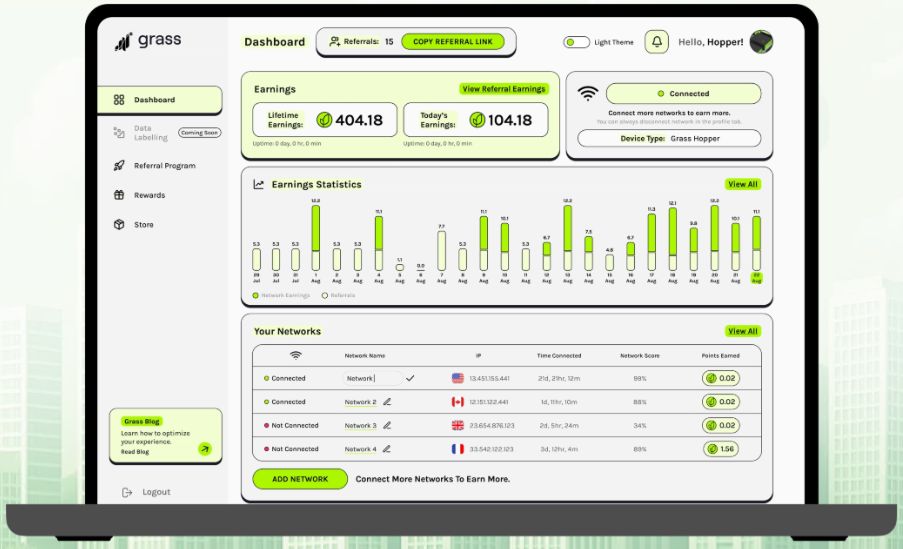Click the Logout door icon
Viewport: 903px width, 549px height.
click(x=127, y=493)
